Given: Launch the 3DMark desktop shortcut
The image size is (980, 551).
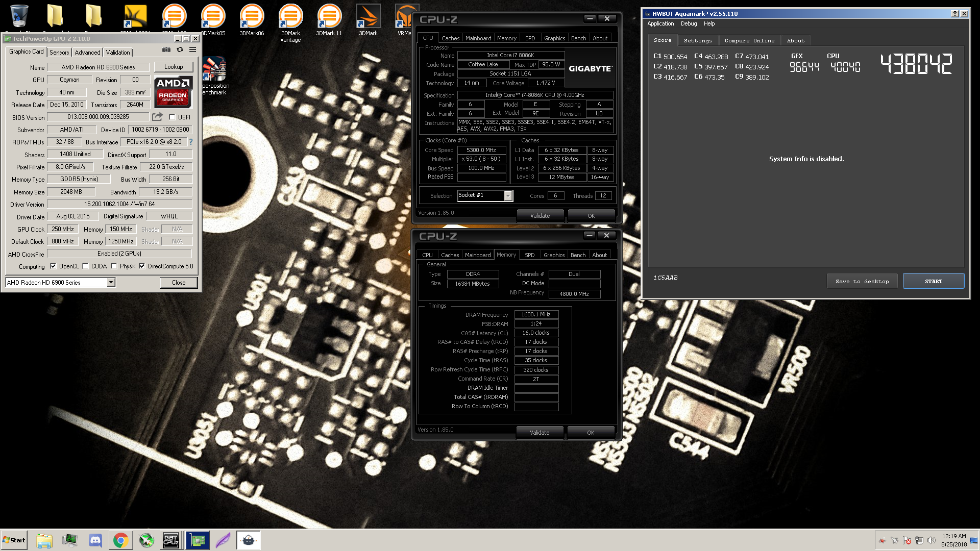Looking at the screenshot, I should (368, 20).
